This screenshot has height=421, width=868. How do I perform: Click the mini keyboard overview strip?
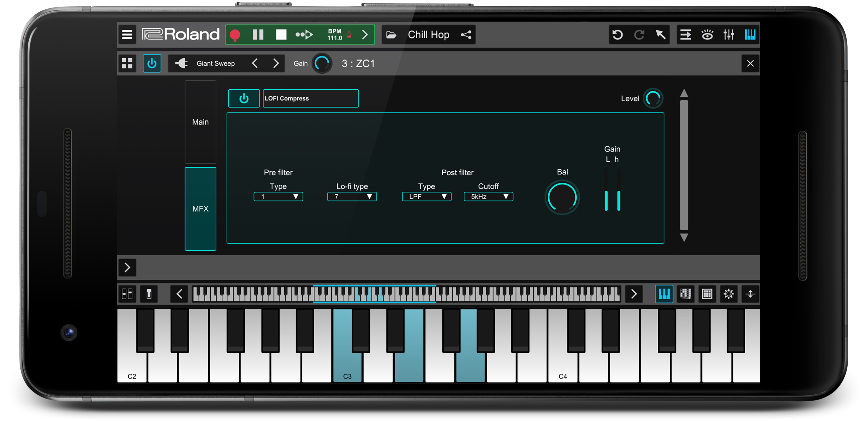406,294
